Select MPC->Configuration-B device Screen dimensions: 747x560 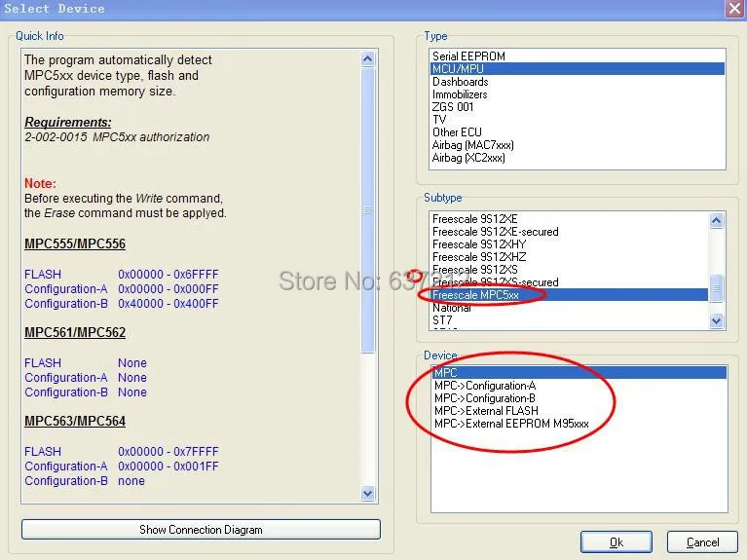tap(579, 398)
